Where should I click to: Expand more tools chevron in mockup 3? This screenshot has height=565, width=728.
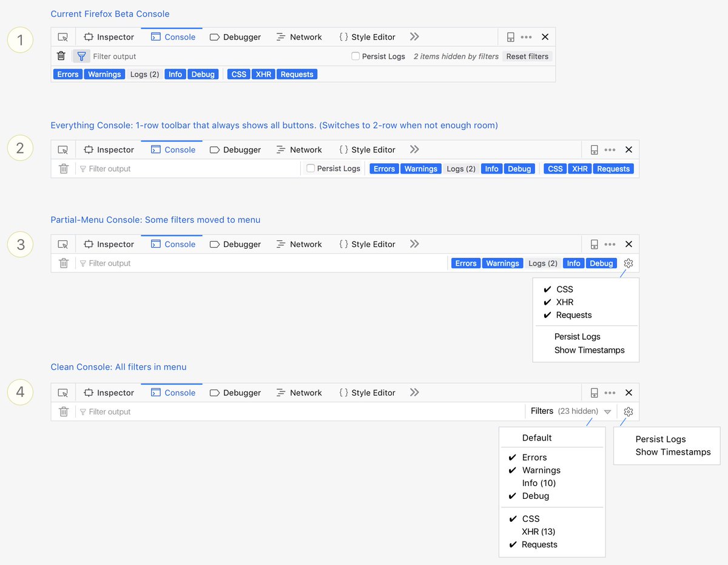click(414, 245)
